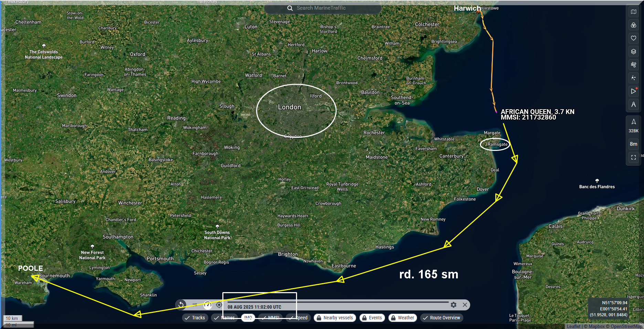Viewport: 644px width, 329px height.
Task: Restart track playback with replay button
Action: coord(181,305)
